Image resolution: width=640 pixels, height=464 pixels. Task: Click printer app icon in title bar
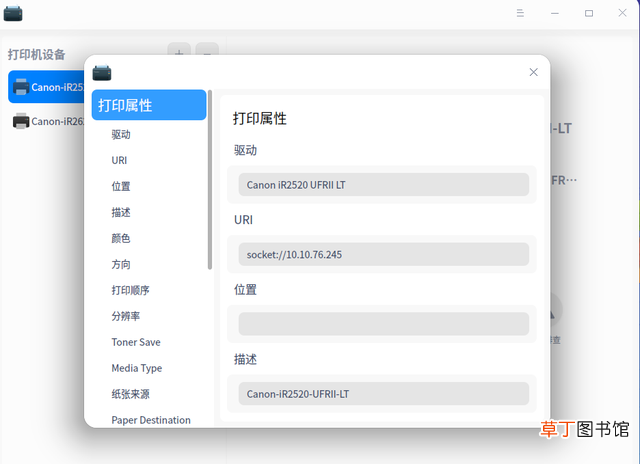point(13,13)
